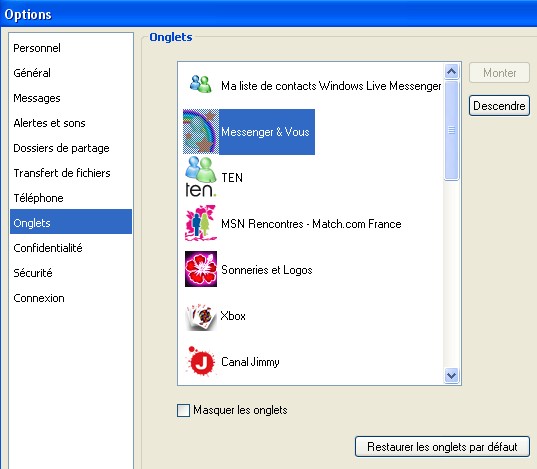Click the Xbox playing cards icon
The height and width of the screenshot is (469, 537).
201,316
